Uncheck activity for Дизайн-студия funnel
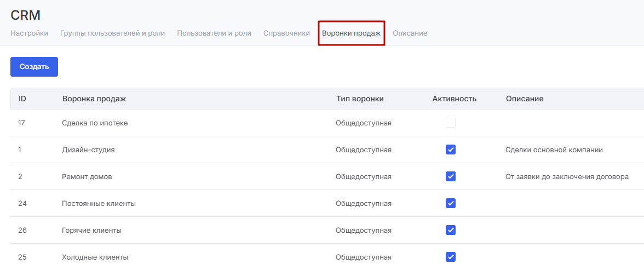The width and height of the screenshot is (644, 270). tap(451, 150)
